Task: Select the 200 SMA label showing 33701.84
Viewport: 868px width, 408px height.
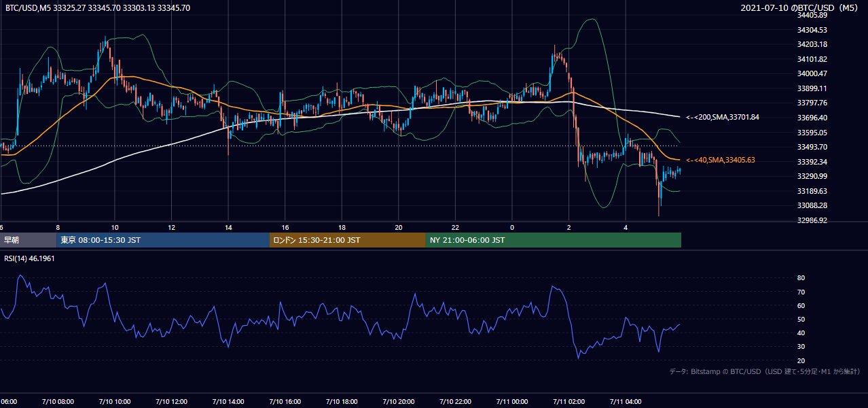Action: click(723, 118)
